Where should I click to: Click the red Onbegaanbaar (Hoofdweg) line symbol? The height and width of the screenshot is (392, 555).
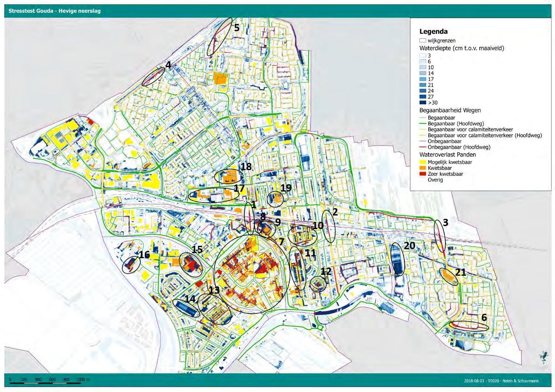(422, 147)
